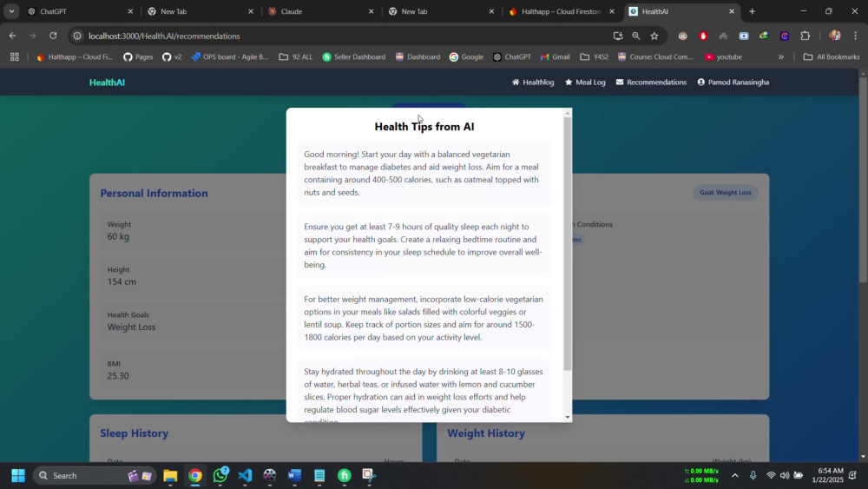Viewport: 868px width, 489px height.
Task: Open OPS board Agile bookmark
Action: click(230, 57)
